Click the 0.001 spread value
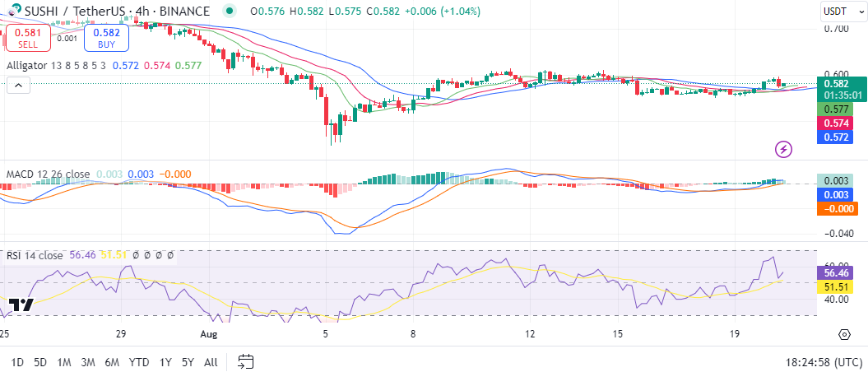Viewport: 868px width, 372px height. tap(67, 38)
